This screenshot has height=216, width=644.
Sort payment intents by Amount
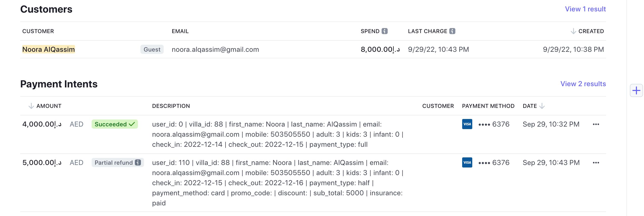(48, 106)
